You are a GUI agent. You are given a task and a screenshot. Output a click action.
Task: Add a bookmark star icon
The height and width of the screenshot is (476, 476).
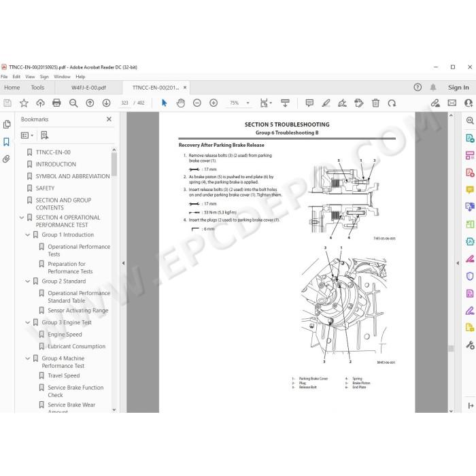click(x=24, y=103)
